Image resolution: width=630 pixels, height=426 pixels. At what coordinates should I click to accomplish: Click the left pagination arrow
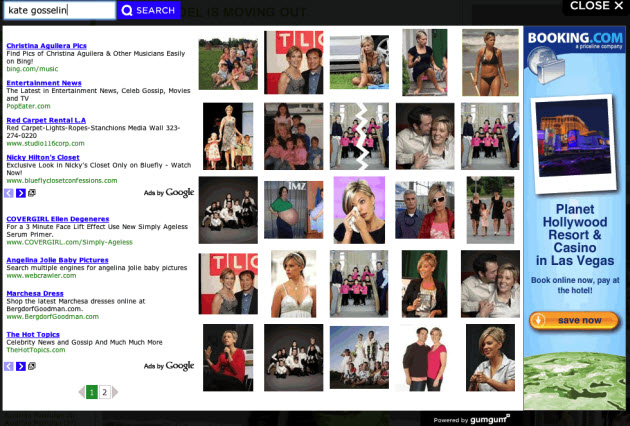click(82, 392)
